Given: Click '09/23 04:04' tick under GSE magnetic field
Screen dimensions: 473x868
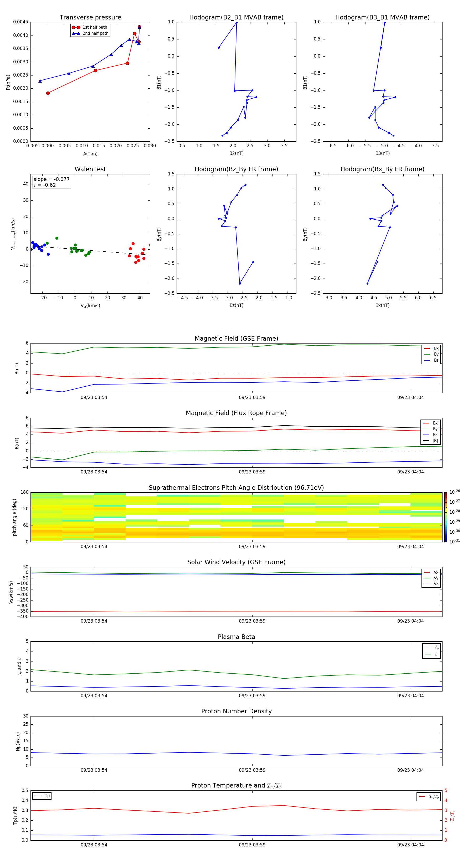Looking at the screenshot, I should coord(410,398).
